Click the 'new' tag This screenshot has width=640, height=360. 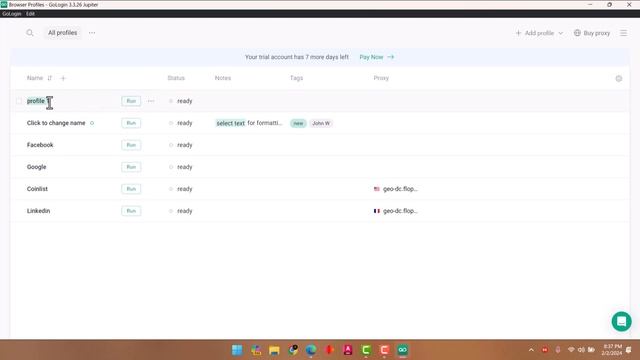[x=298, y=123]
